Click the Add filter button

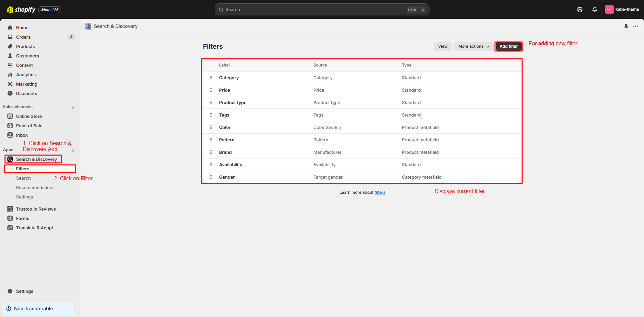click(x=508, y=46)
